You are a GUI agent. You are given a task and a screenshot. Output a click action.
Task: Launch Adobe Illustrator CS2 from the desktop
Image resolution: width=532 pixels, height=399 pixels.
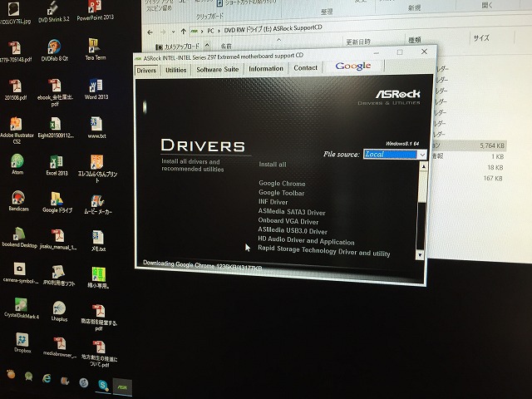tap(16, 123)
